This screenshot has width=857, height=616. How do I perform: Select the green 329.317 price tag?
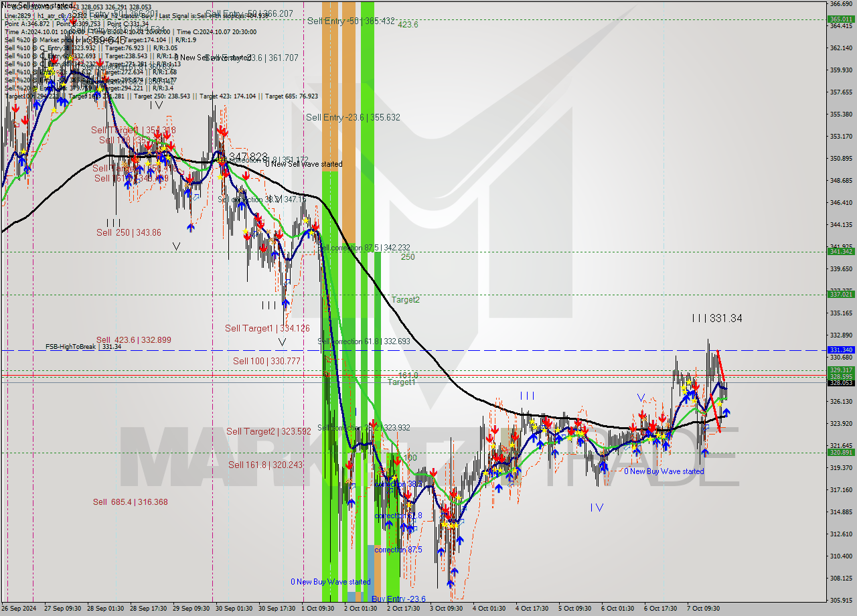841,370
